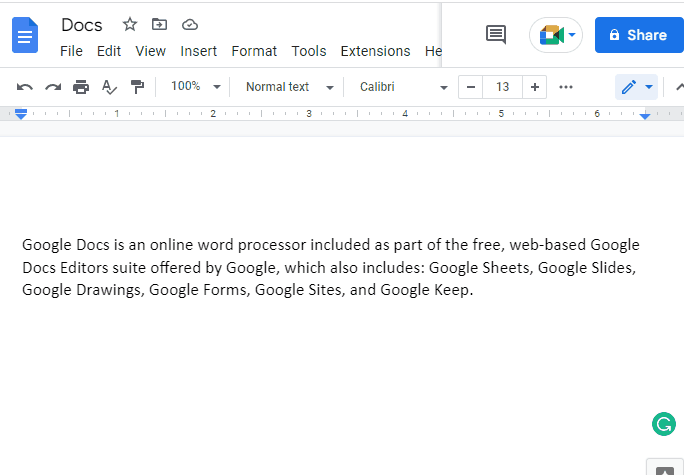
Task: Move document to a folder
Action: (x=159, y=24)
